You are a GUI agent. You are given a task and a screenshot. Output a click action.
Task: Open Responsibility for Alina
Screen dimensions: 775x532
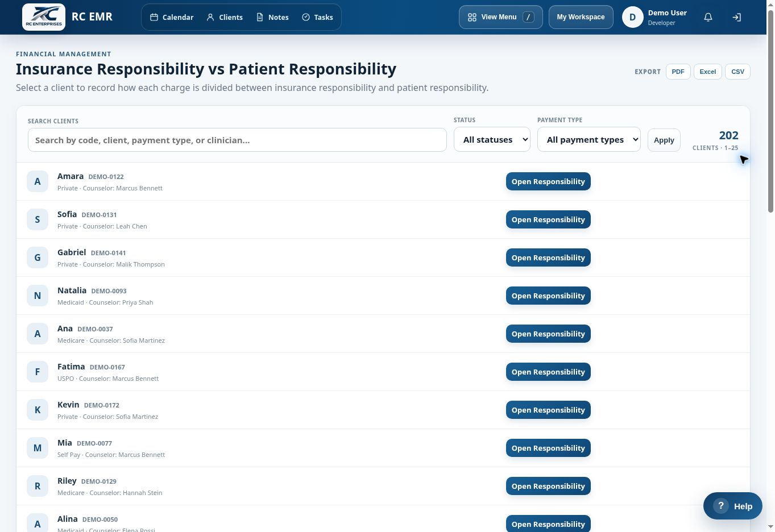tap(548, 523)
